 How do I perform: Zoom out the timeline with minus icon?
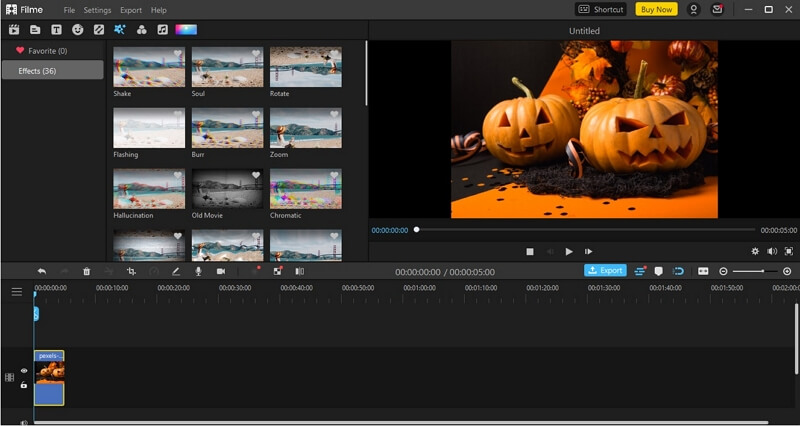(723, 271)
